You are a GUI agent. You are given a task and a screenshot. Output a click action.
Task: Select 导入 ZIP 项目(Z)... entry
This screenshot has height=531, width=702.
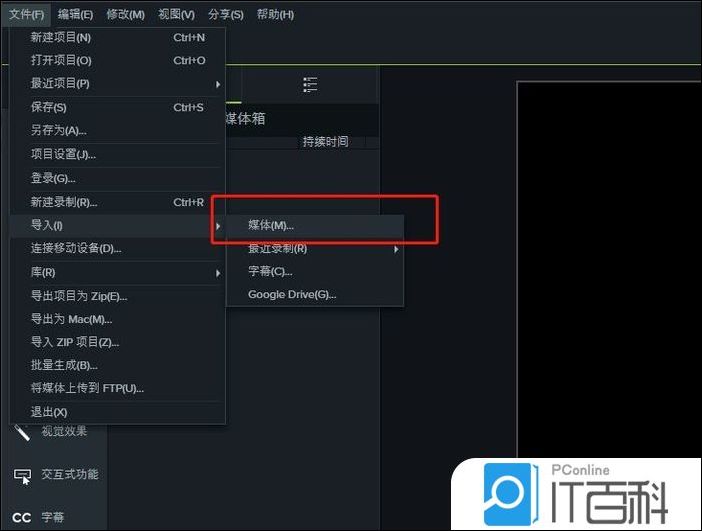(117, 343)
